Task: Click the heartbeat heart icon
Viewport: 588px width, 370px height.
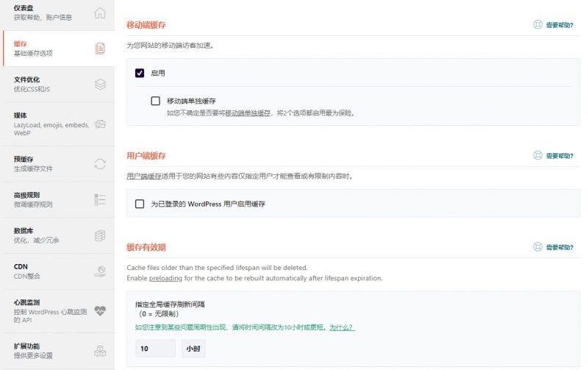Action: (x=100, y=310)
